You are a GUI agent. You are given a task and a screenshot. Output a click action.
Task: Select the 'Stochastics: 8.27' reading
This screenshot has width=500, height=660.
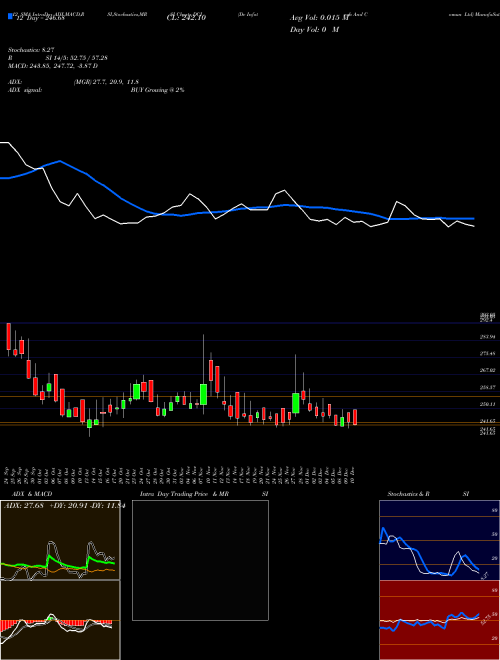[x=31, y=50]
